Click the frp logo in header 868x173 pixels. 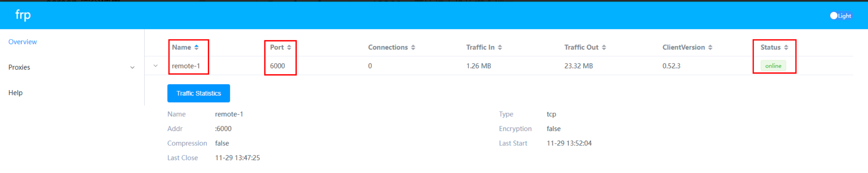(x=23, y=15)
